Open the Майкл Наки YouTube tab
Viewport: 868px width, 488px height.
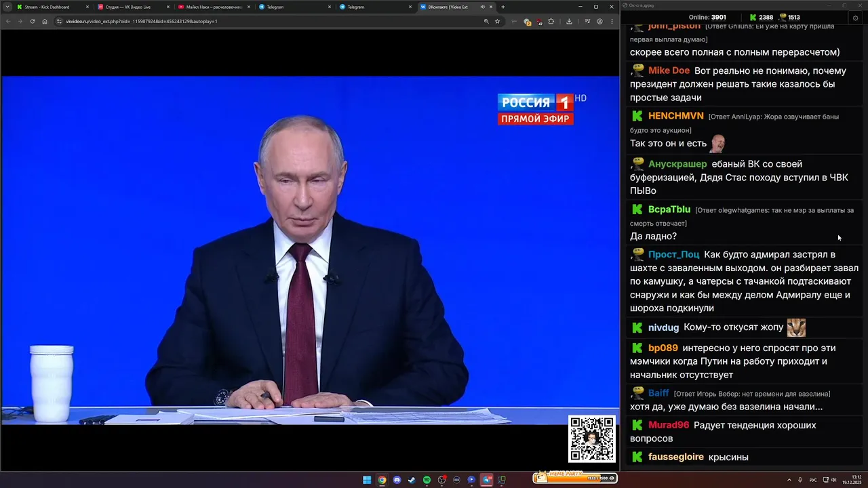click(214, 7)
